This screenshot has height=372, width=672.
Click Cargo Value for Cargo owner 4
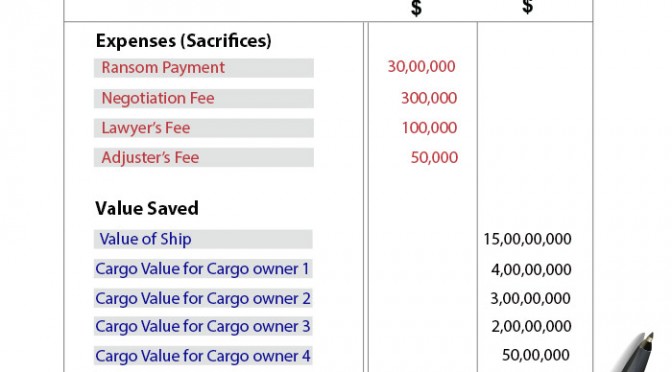[x=203, y=356]
